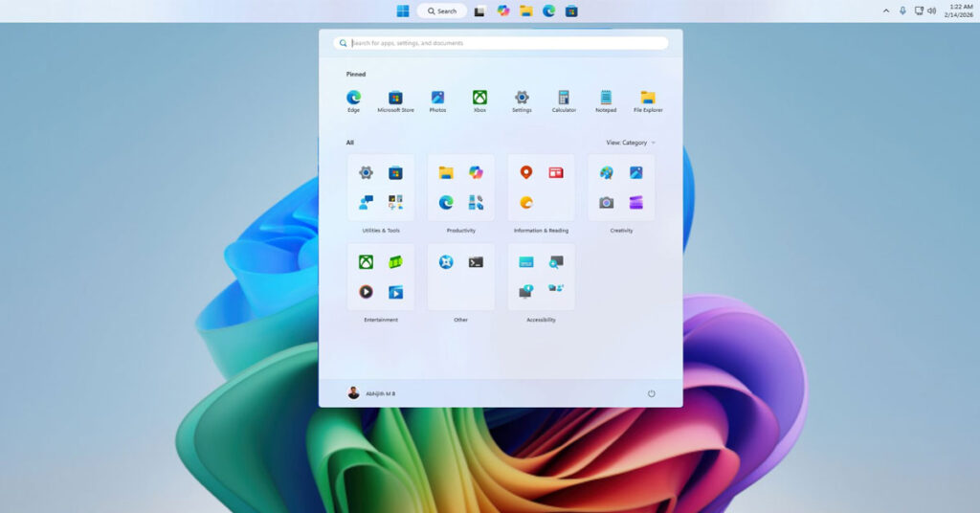Screen dimensions: 980x513
Task: Click the Power button in Start menu
Action: pos(651,393)
